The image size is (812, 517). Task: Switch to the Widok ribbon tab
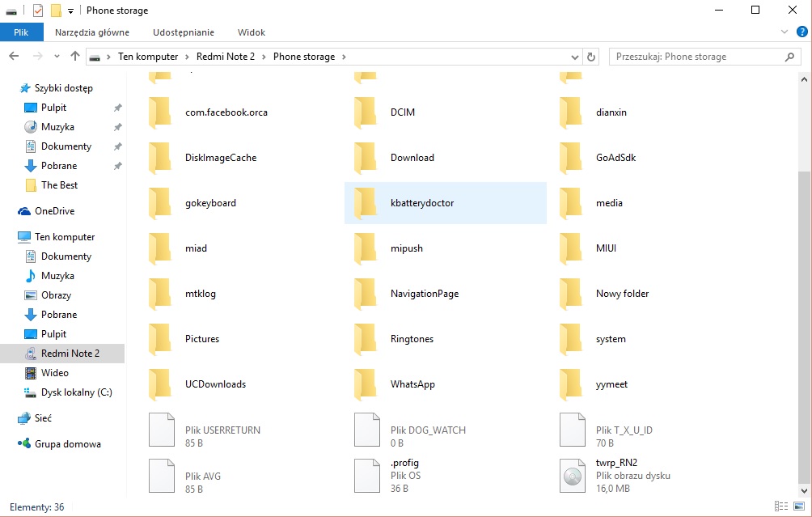251,32
